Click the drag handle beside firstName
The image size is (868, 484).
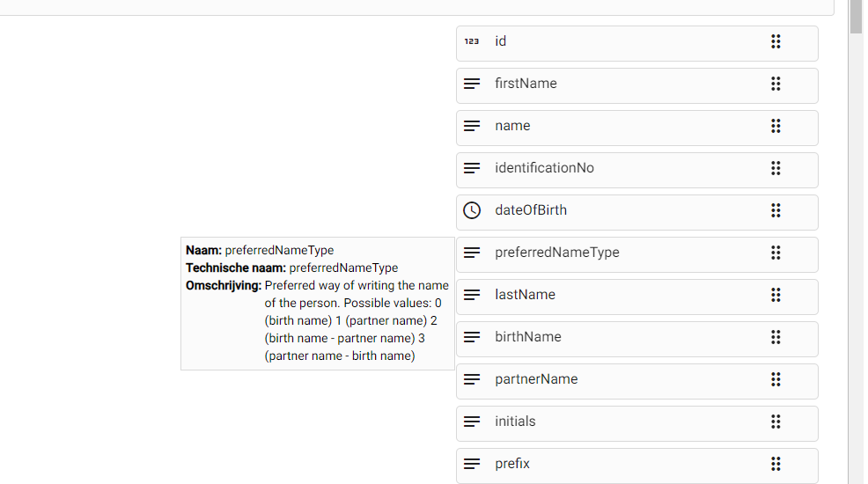(x=776, y=84)
